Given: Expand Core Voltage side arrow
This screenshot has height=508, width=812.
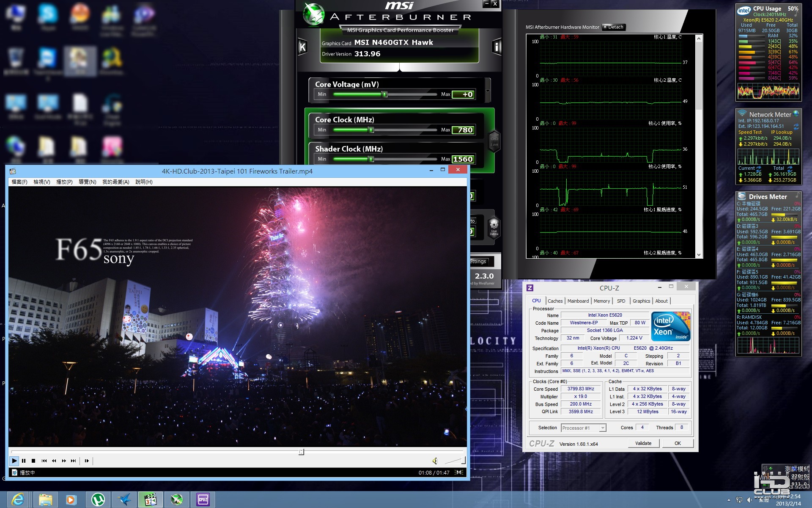Looking at the screenshot, I should click(x=488, y=91).
